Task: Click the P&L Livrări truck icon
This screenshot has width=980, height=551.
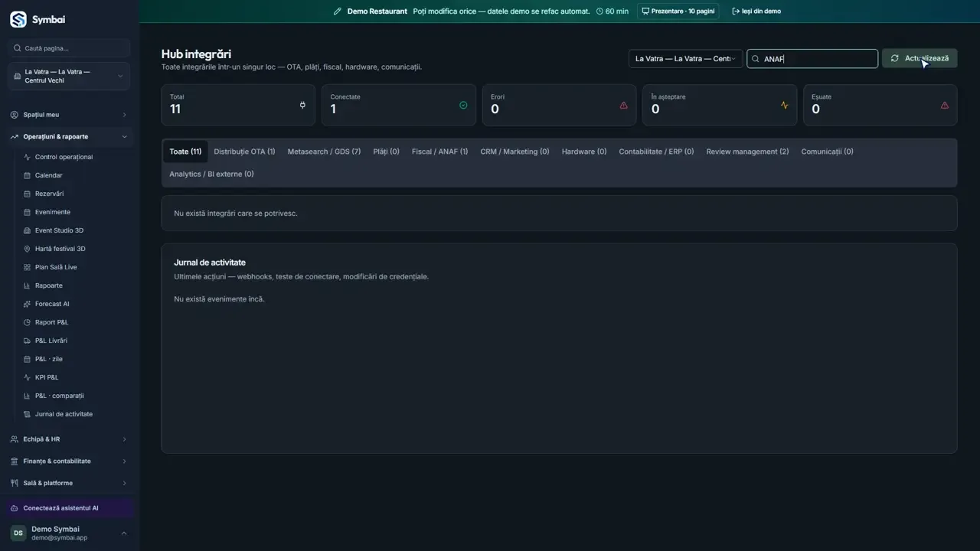Action: (x=28, y=341)
